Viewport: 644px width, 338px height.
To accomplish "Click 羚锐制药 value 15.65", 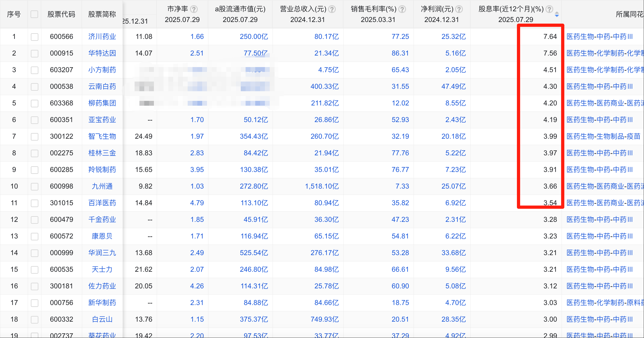I will (144, 170).
